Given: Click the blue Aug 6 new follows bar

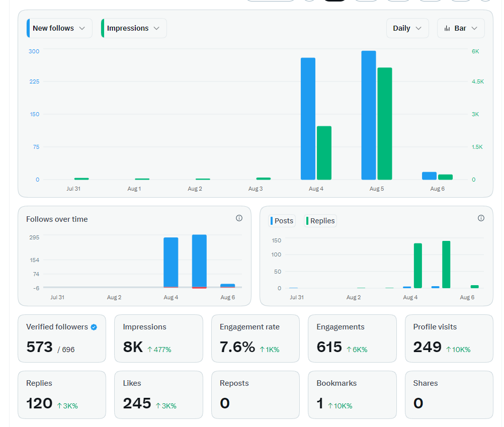Looking at the screenshot, I should pyautogui.click(x=429, y=176).
